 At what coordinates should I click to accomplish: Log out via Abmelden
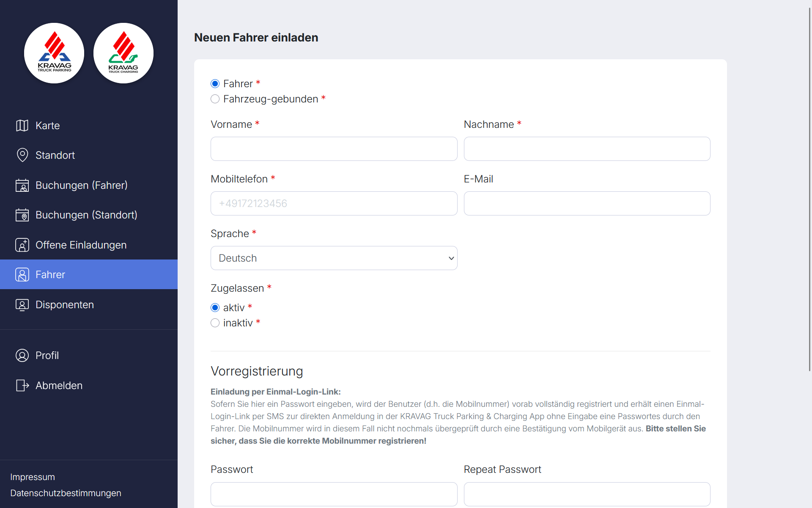[x=89, y=385]
